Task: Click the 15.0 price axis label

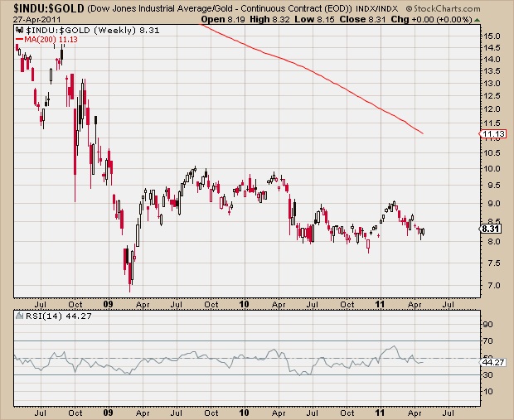Action: [493, 36]
